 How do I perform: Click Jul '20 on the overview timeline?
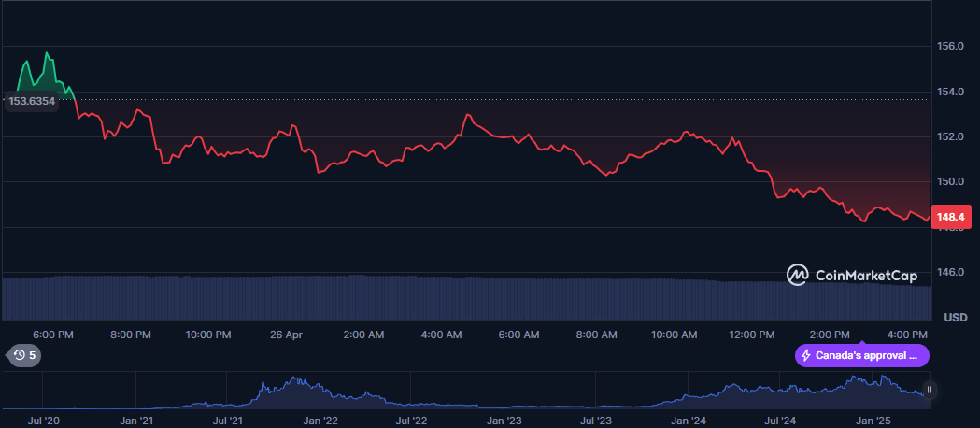tap(44, 421)
